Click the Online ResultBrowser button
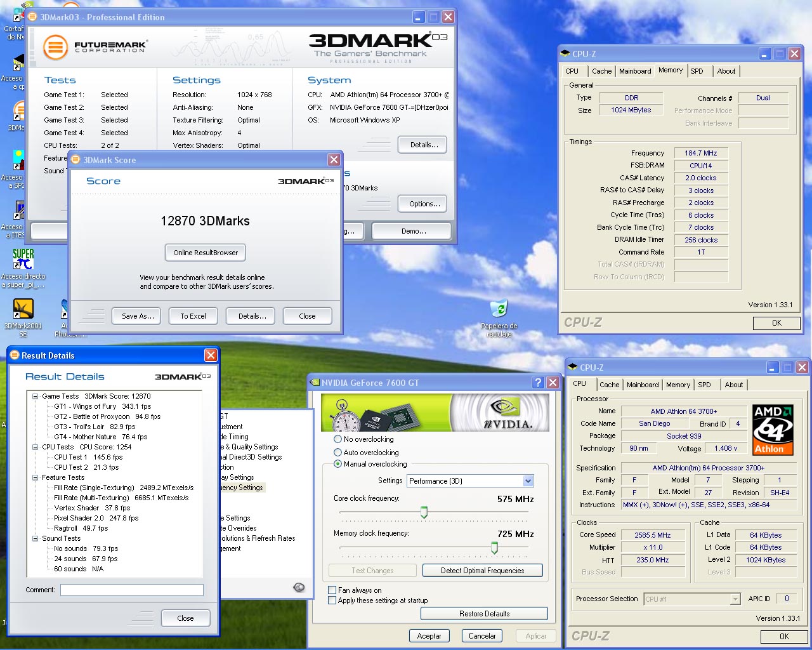The height and width of the screenshot is (650, 812). tap(206, 253)
